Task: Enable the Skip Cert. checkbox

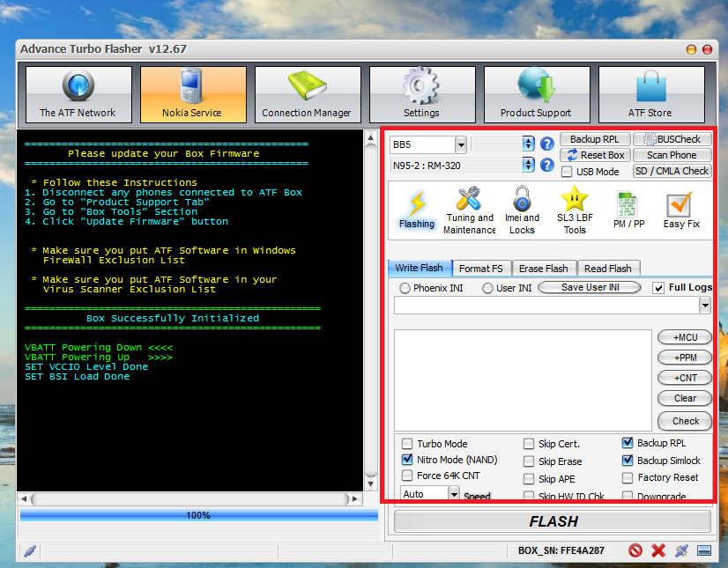Action: [x=528, y=444]
